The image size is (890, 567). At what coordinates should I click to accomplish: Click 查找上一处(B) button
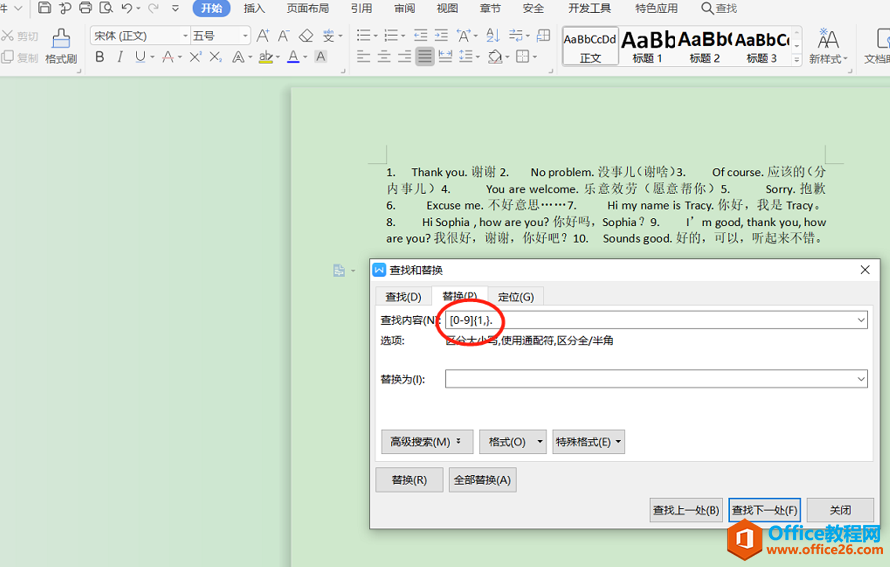686,510
